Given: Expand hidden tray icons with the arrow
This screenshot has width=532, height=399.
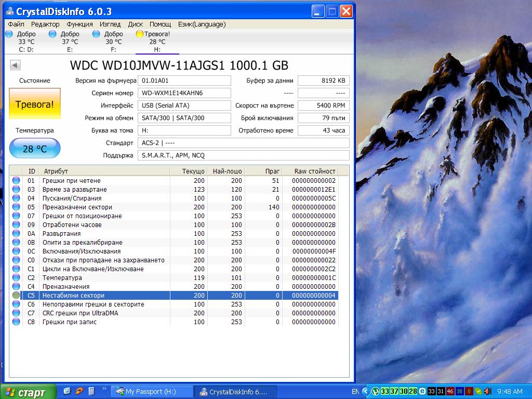Looking at the screenshot, I should click(365, 391).
